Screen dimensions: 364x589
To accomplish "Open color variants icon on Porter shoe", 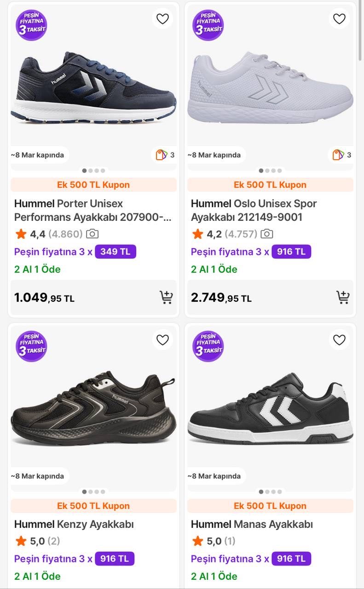I will [x=162, y=155].
